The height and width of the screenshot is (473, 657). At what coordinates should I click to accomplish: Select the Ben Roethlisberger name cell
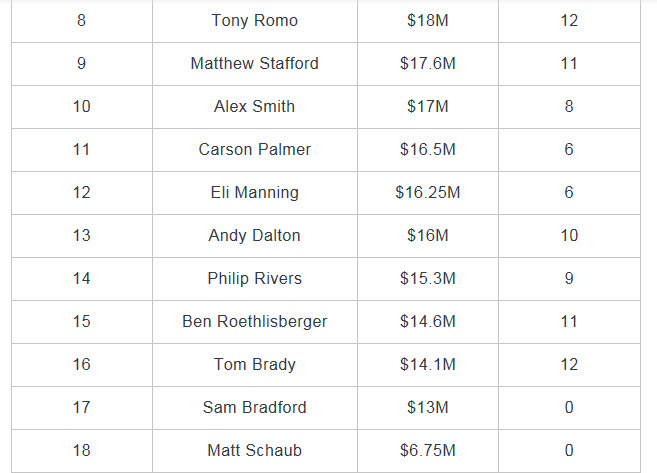click(x=254, y=321)
